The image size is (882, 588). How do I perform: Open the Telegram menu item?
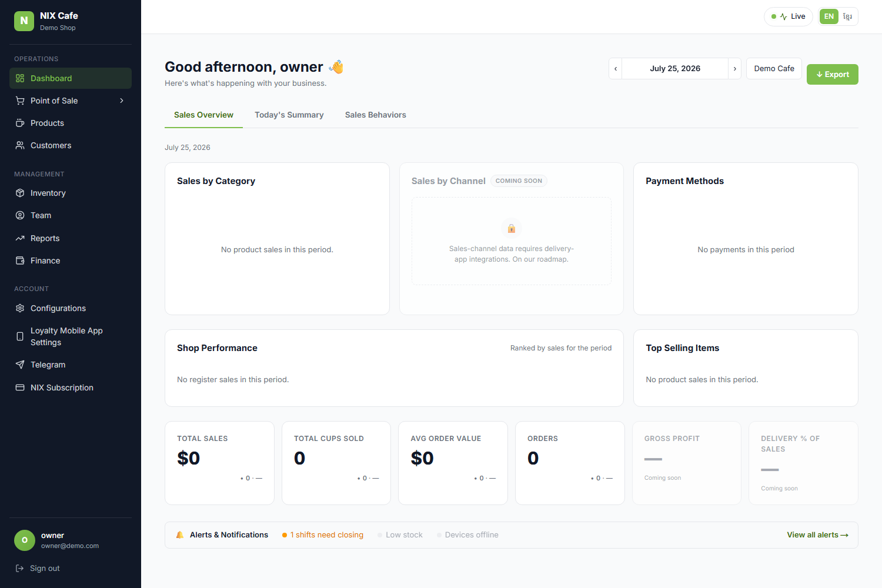pos(71,365)
